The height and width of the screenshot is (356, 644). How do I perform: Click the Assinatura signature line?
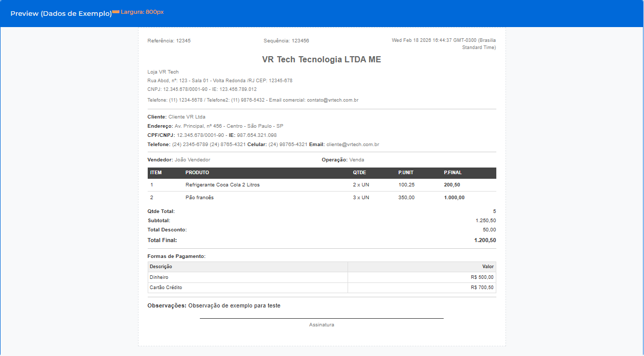click(321, 319)
